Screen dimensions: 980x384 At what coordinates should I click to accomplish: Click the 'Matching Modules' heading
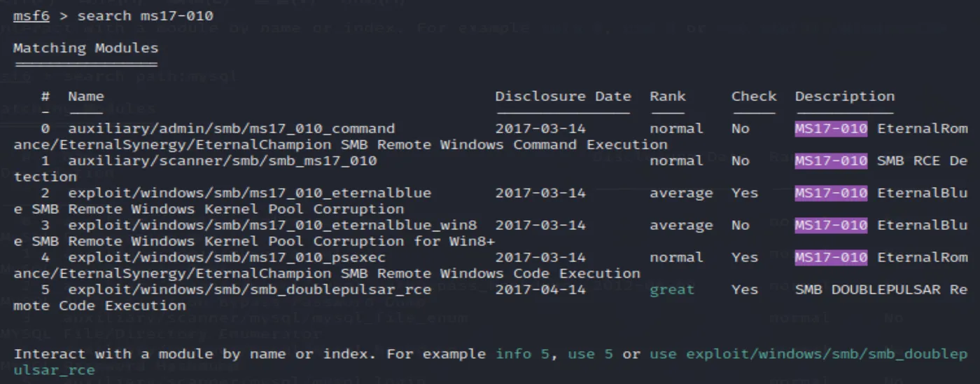(85, 48)
